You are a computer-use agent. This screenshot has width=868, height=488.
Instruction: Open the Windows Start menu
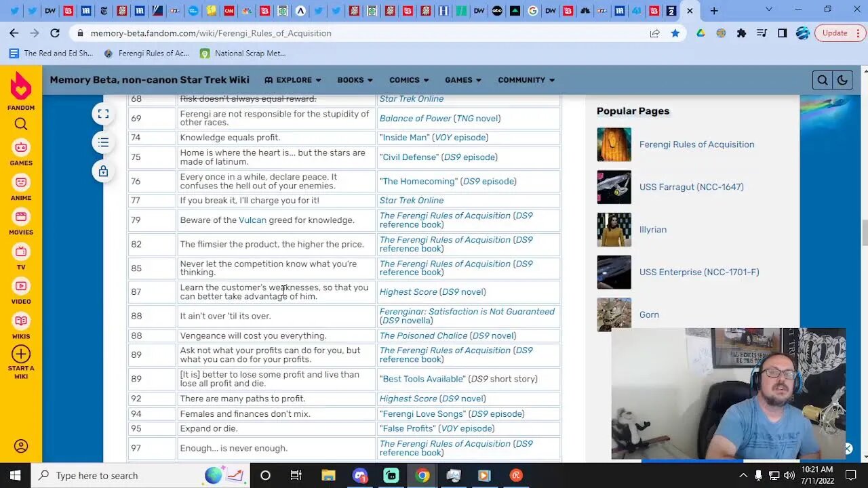pyautogui.click(x=15, y=475)
